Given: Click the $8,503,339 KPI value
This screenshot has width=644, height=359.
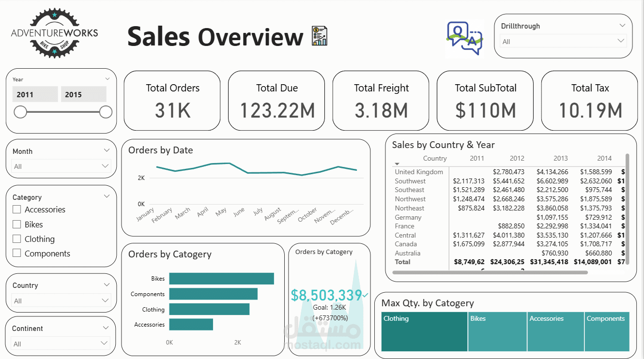Looking at the screenshot, I should pyautogui.click(x=326, y=295).
